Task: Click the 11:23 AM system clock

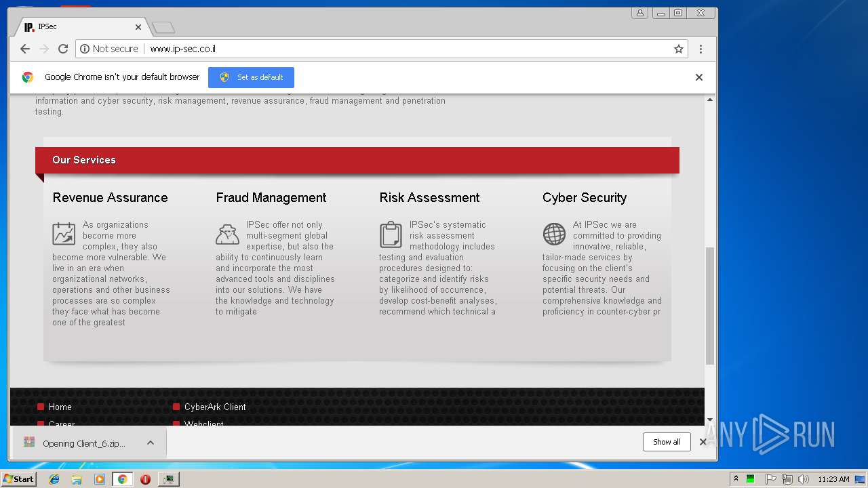Action: pyautogui.click(x=833, y=479)
